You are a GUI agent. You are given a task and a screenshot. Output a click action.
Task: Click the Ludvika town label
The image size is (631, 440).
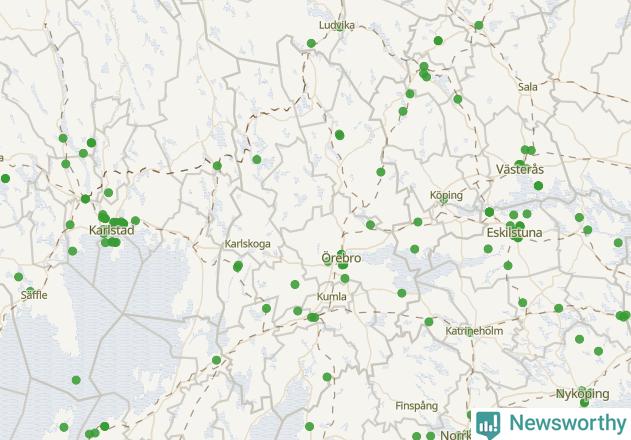[337, 25]
